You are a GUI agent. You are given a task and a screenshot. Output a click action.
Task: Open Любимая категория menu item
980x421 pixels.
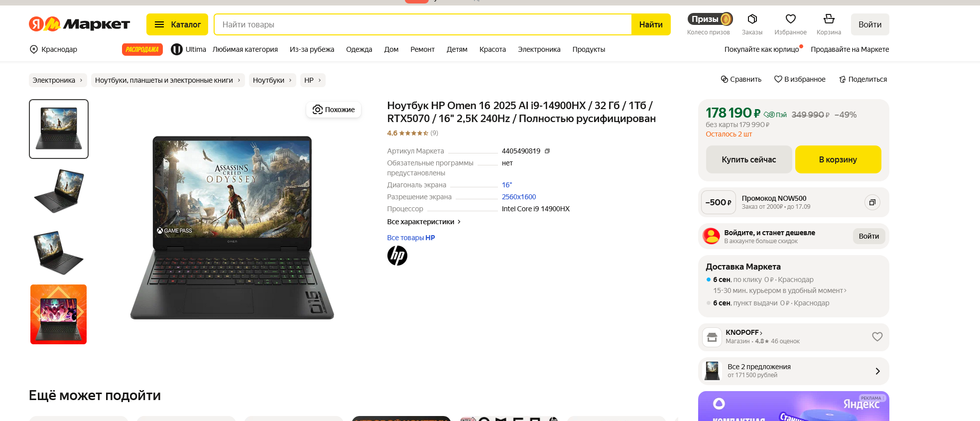(245, 49)
